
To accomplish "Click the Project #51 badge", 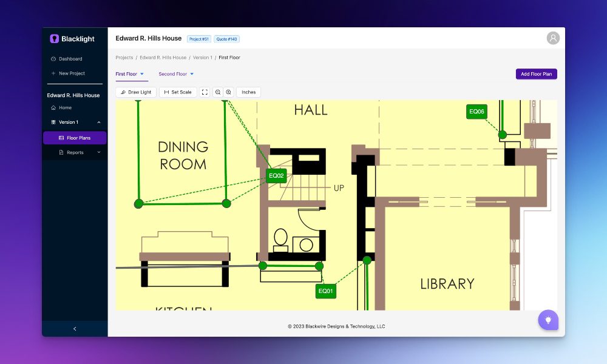I will pyautogui.click(x=199, y=39).
